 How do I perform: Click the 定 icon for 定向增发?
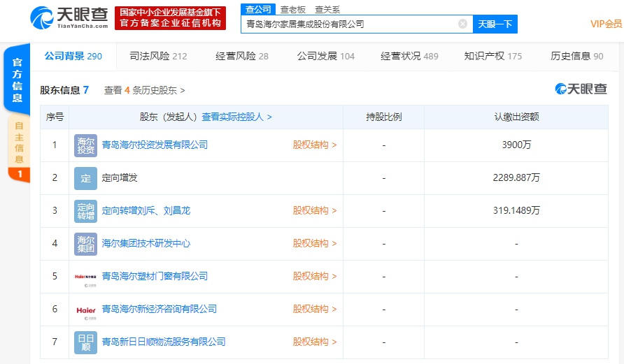85,178
